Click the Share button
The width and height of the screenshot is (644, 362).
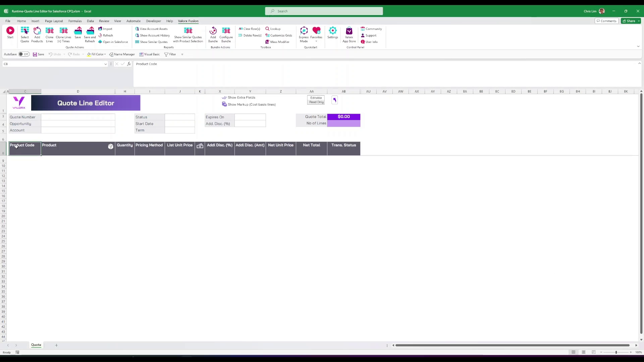[629, 21]
